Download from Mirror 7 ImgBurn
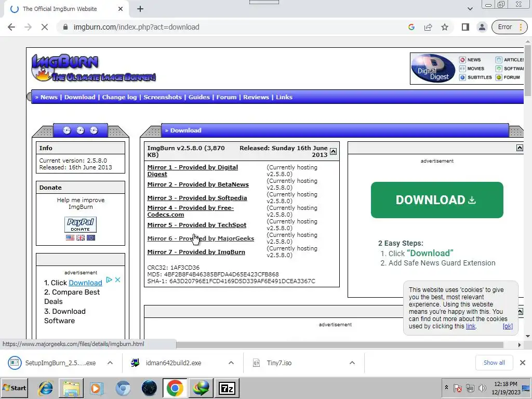Screen dimensions: 532x399 [196, 252]
